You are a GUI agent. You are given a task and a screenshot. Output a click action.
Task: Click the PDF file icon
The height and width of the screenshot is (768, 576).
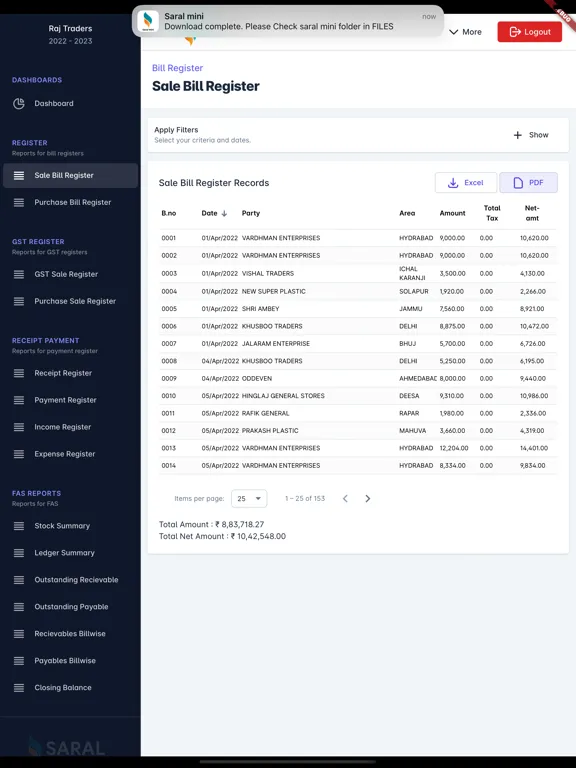tap(518, 183)
